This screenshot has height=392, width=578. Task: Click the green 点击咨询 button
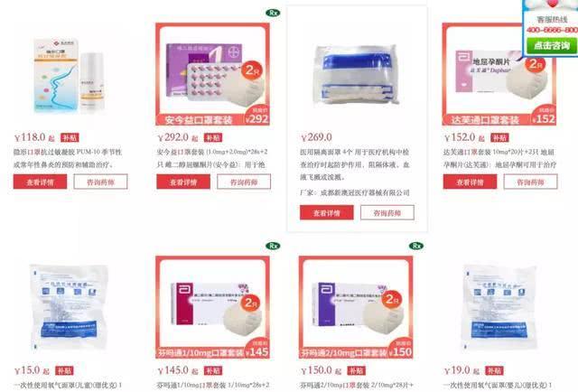tap(552, 46)
